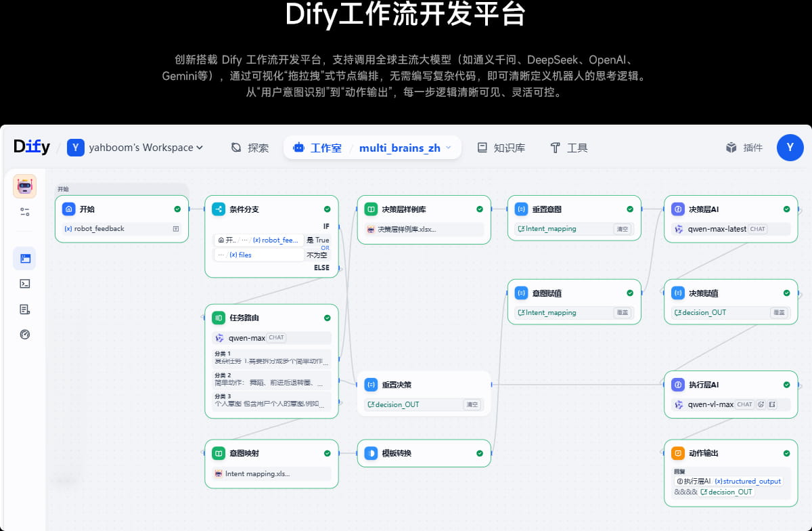This screenshot has width=812, height=531.
Task: Open the 插件 plugins button
Action: click(744, 148)
